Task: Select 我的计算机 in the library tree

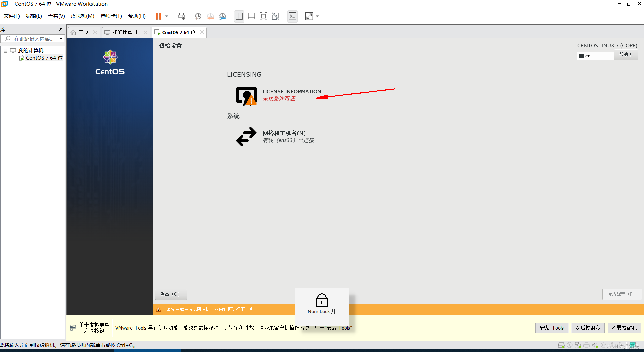Action: click(x=31, y=51)
